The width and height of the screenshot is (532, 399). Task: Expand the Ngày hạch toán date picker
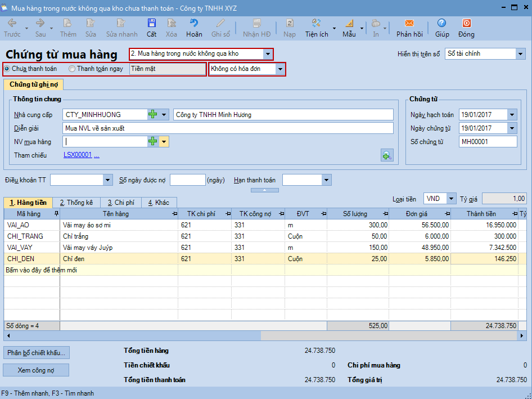(511, 115)
